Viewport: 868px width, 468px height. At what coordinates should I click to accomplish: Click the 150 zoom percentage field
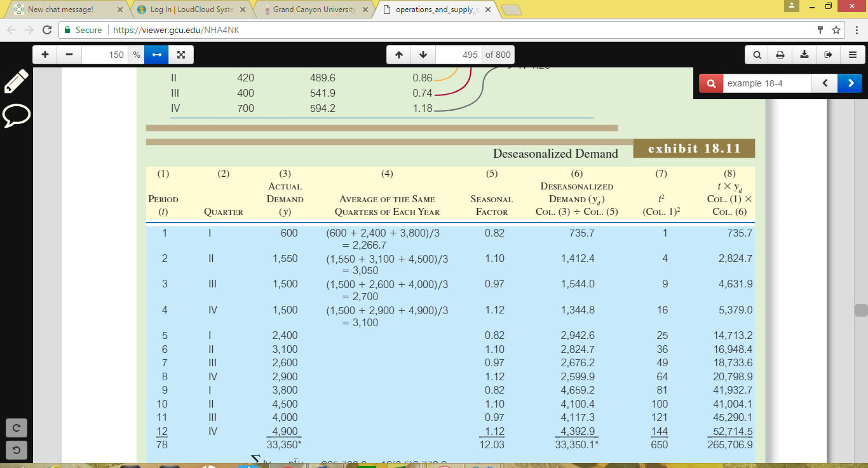(105, 55)
